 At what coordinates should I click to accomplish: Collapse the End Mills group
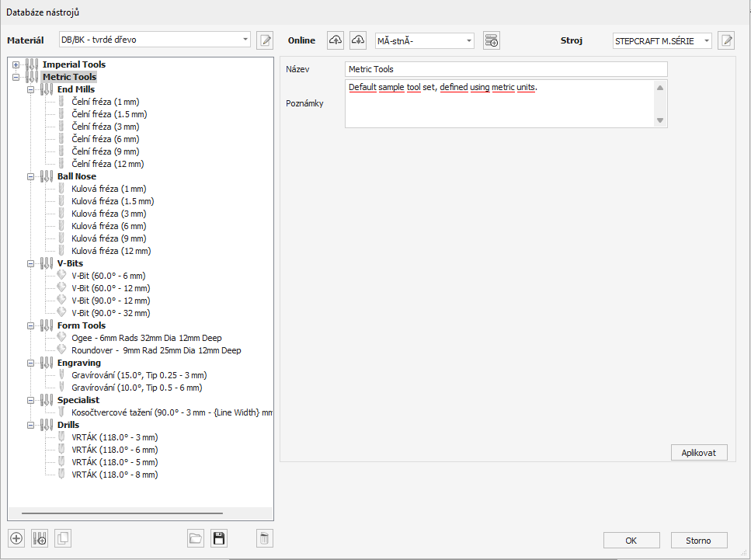point(31,89)
